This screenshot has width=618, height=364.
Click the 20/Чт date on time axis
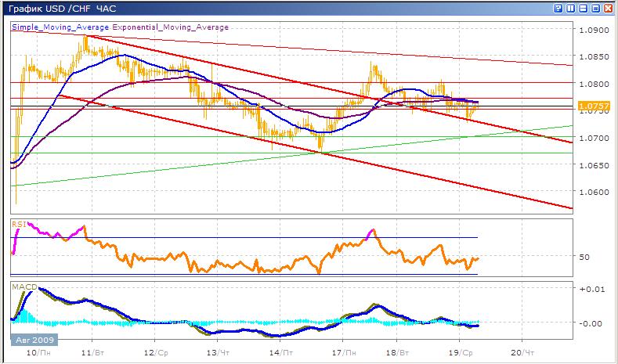522,354
